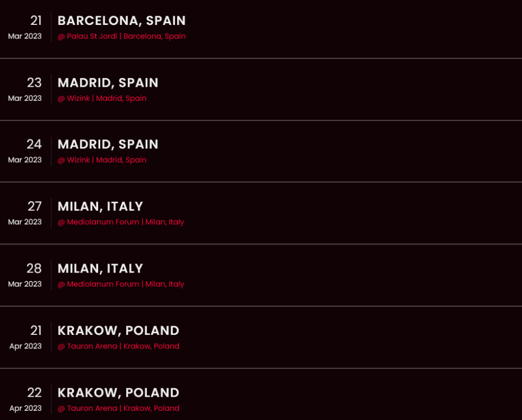This screenshot has height=420, width=522.
Task: Open the Madrid, Spain event on 23 Mar
Action: click(x=108, y=83)
